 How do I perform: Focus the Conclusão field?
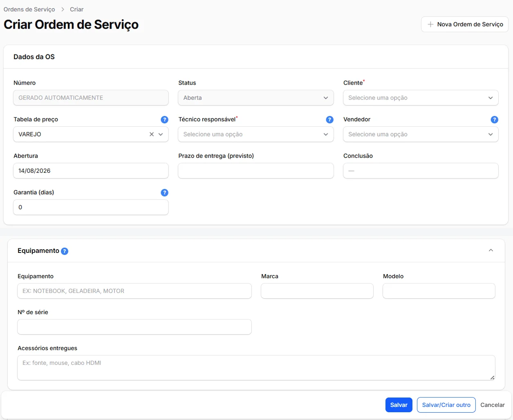point(421,171)
